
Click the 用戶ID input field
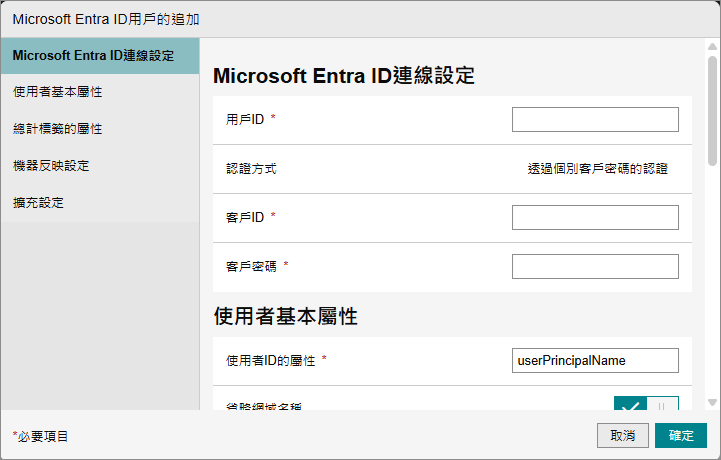click(x=595, y=120)
